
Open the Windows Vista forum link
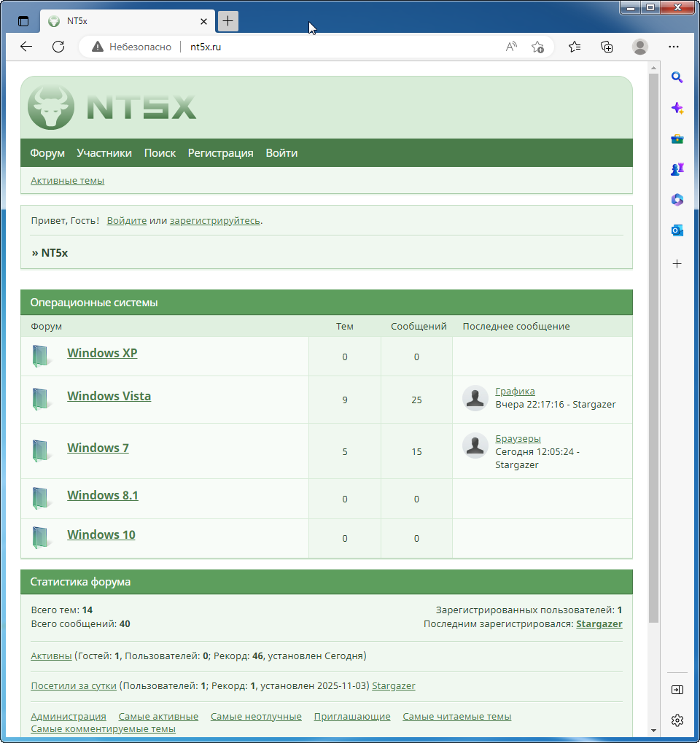pos(109,397)
